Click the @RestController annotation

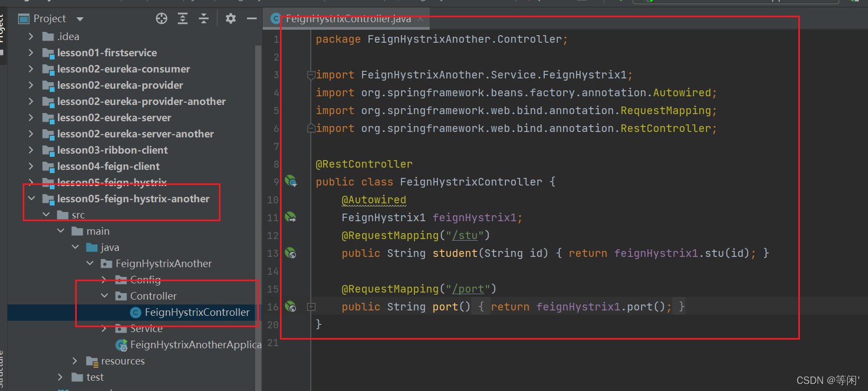pyautogui.click(x=364, y=164)
